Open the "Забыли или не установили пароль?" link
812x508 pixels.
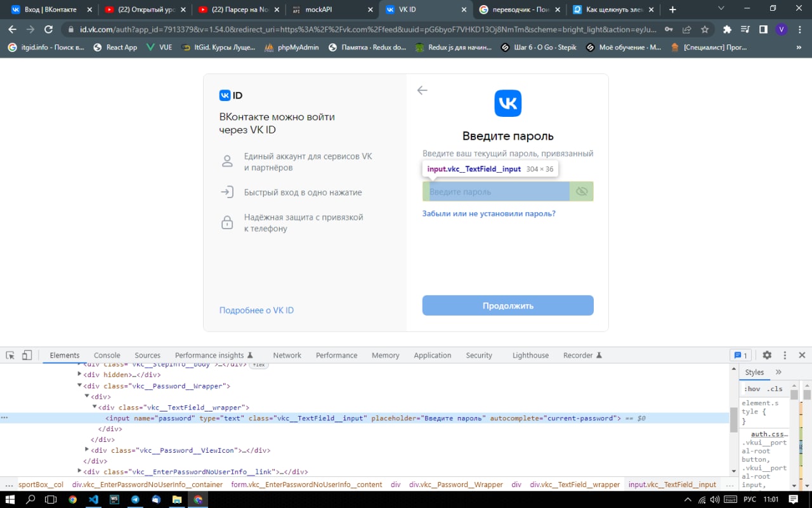click(489, 213)
